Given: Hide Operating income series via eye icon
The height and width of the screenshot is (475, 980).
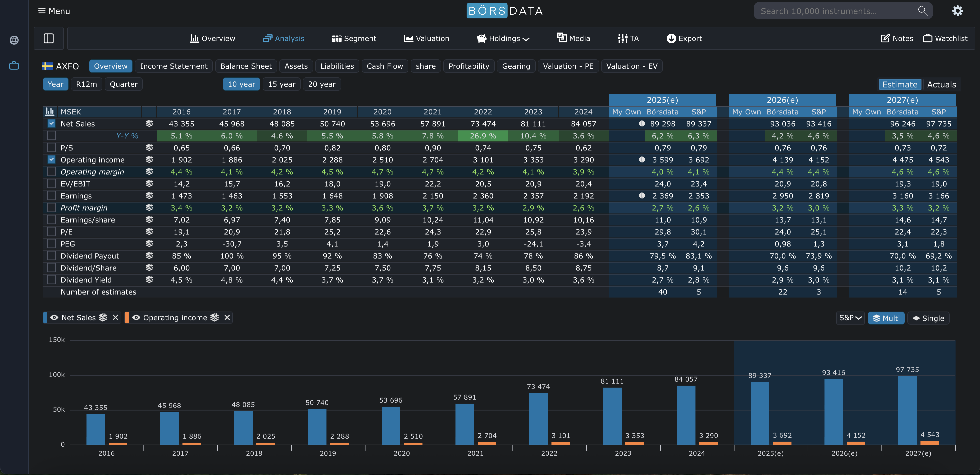Looking at the screenshot, I should (136, 318).
